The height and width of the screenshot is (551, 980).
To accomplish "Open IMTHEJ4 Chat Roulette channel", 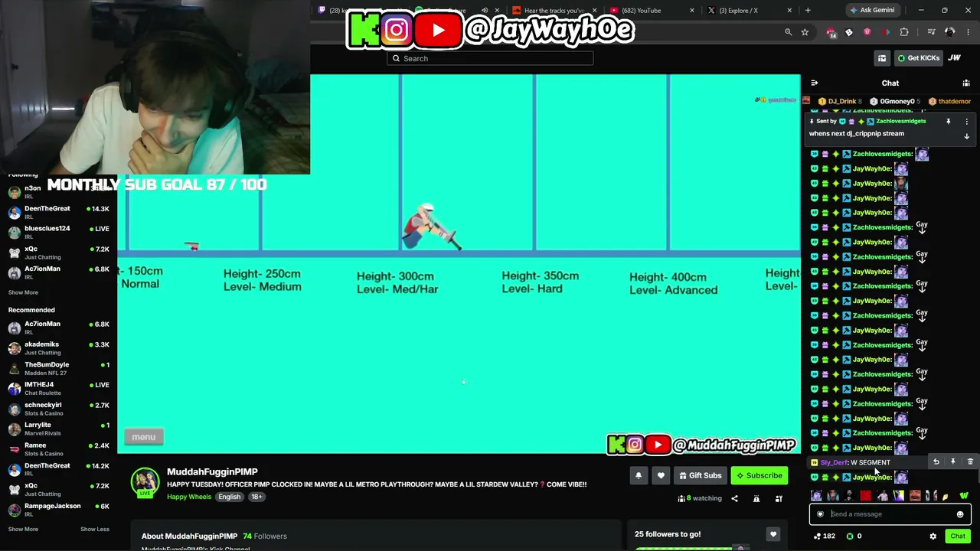I will pyautogui.click(x=59, y=388).
